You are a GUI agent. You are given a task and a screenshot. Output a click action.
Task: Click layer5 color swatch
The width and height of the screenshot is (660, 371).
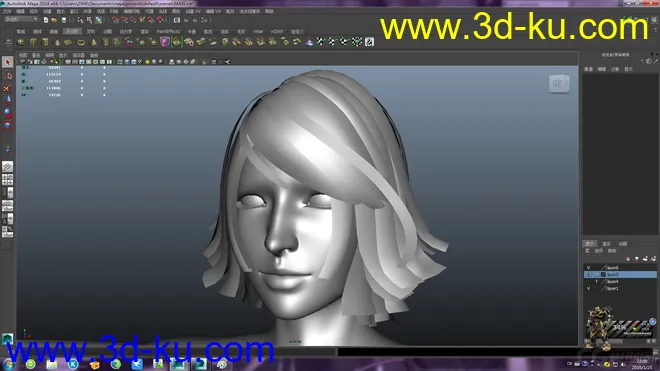coord(603,275)
